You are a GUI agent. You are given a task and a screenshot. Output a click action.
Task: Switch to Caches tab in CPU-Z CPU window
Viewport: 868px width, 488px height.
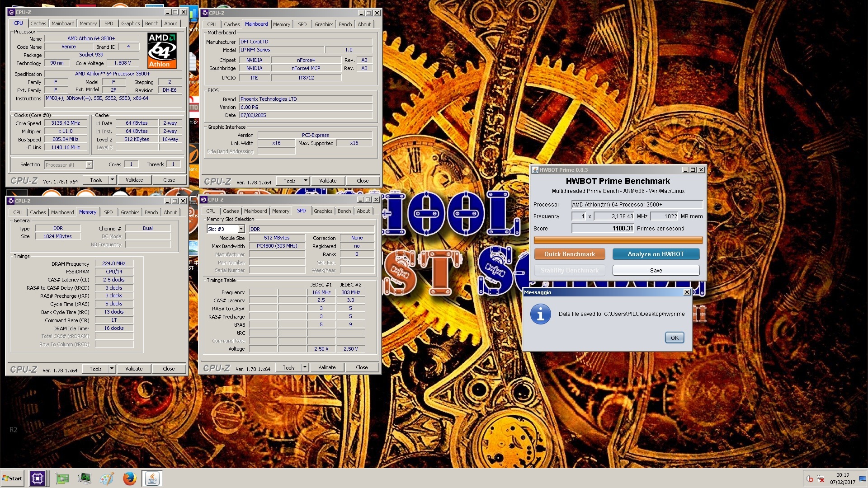(x=38, y=23)
